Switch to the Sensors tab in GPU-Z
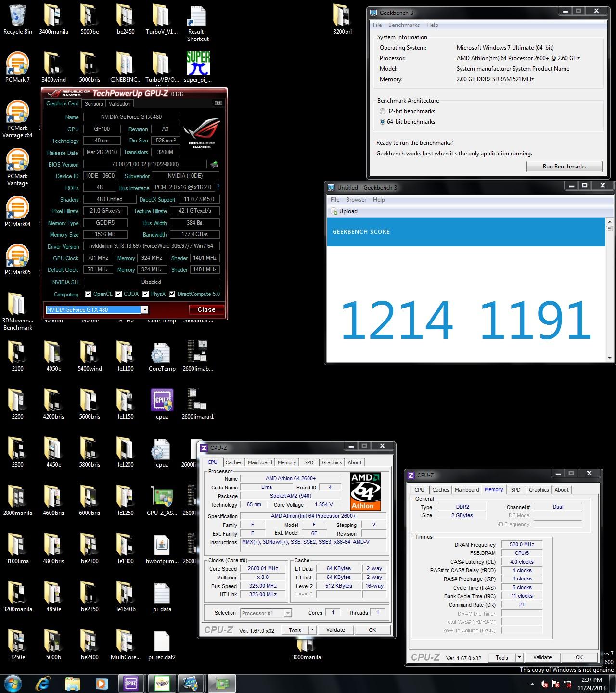This screenshot has width=616, height=693. (x=93, y=104)
